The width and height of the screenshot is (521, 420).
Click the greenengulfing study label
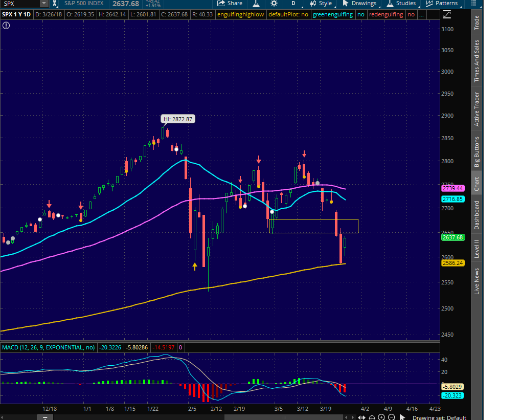[333, 15]
